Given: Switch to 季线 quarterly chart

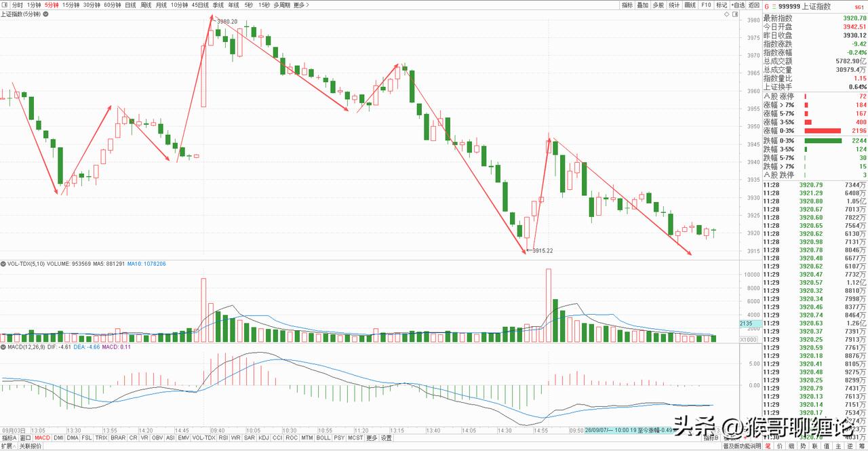Looking at the screenshot, I should [x=218, y=5].
